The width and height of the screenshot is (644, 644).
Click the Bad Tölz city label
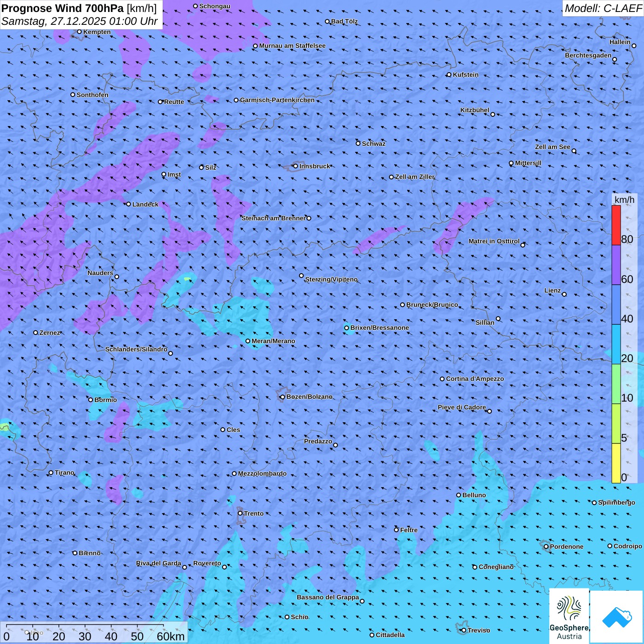tap(344, 21)
